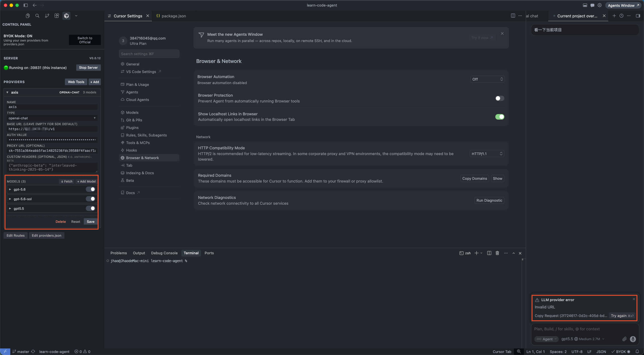Expand the gpt-5.6 model row
644x355 pixels.
[10, 189]
